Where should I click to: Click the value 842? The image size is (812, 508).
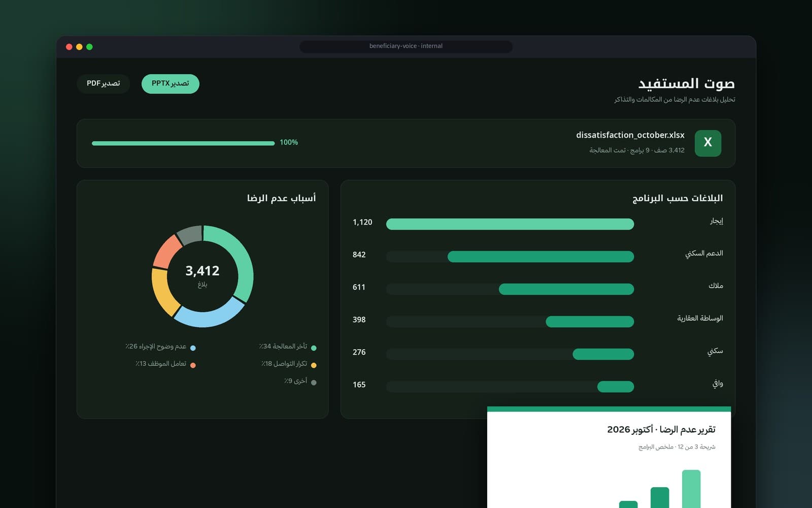(359, 255)
